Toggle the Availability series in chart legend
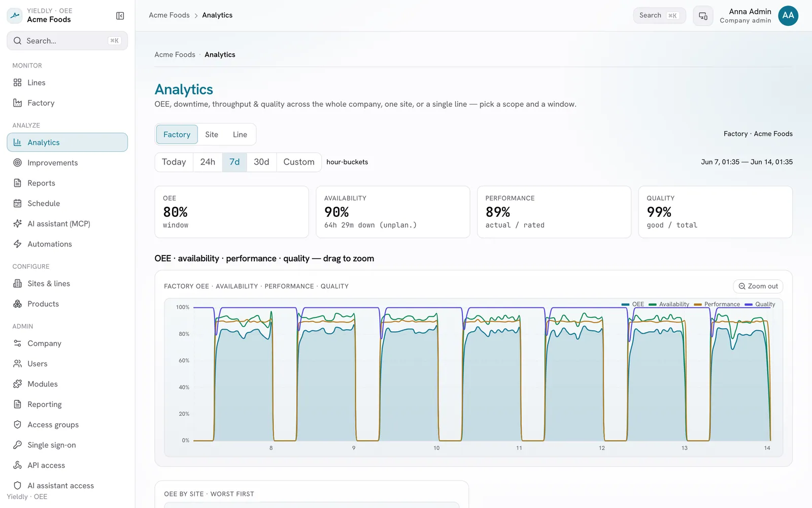Screen dimensions: 812x508 [669, 304]
